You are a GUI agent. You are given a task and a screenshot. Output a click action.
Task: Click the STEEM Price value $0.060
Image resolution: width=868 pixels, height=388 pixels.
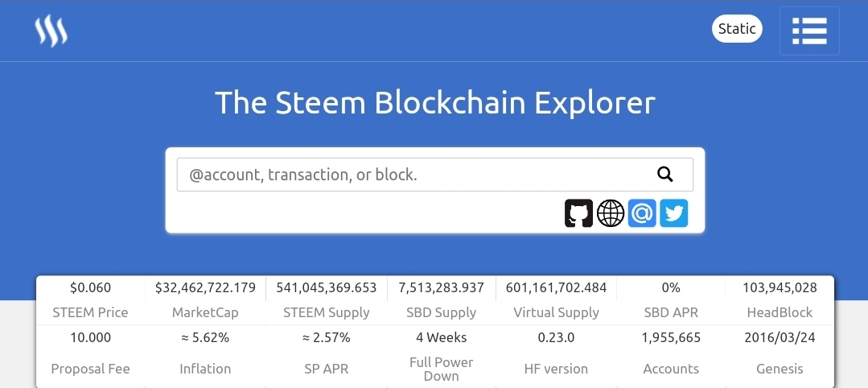(x=90, y=287)
